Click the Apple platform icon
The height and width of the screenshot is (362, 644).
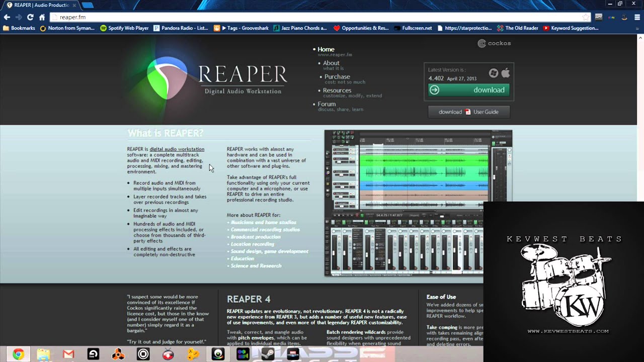coord(506,73)
